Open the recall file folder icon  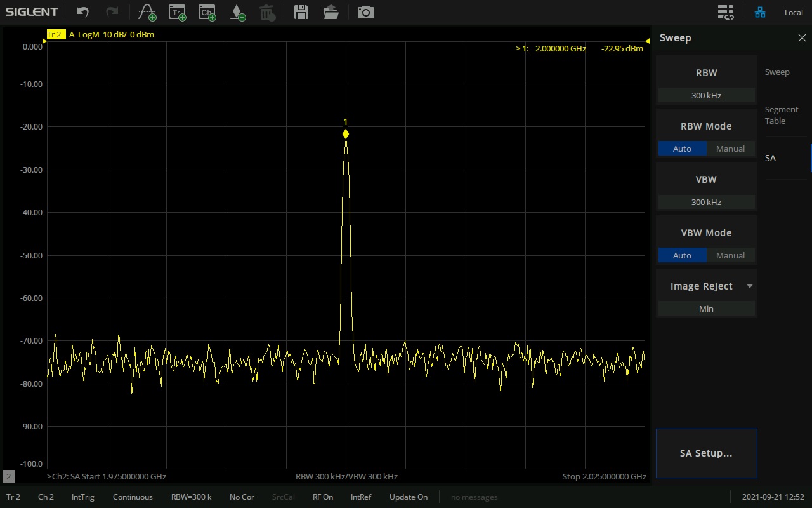(x=331, y=12)
